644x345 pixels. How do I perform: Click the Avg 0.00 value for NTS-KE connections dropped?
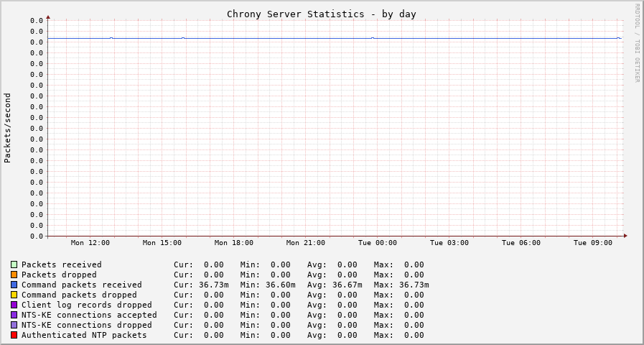click(x=347, y=325)
